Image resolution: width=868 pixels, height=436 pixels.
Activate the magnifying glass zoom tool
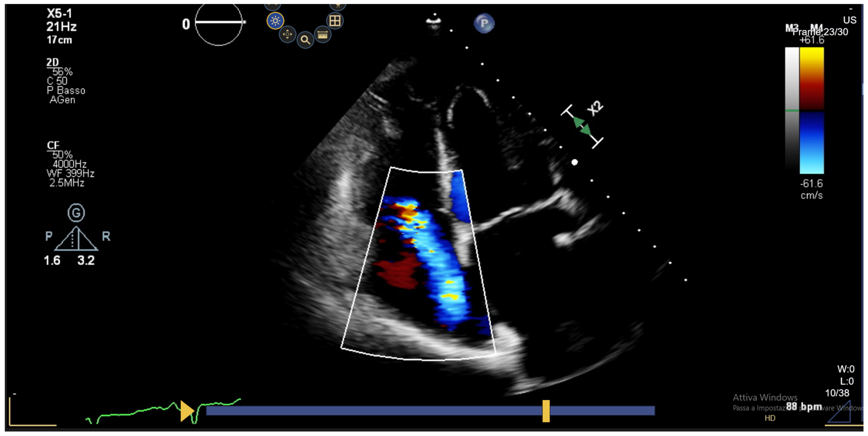point(305,40)
